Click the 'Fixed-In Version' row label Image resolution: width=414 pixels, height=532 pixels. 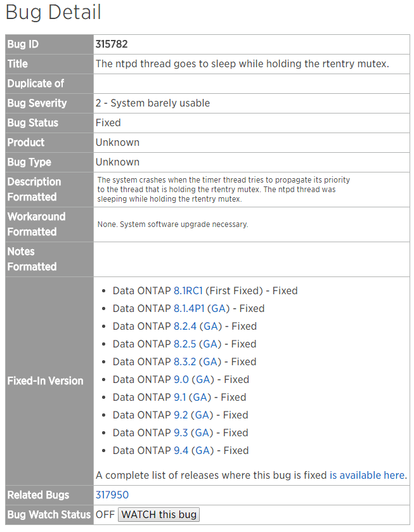(x=46, y=380)
